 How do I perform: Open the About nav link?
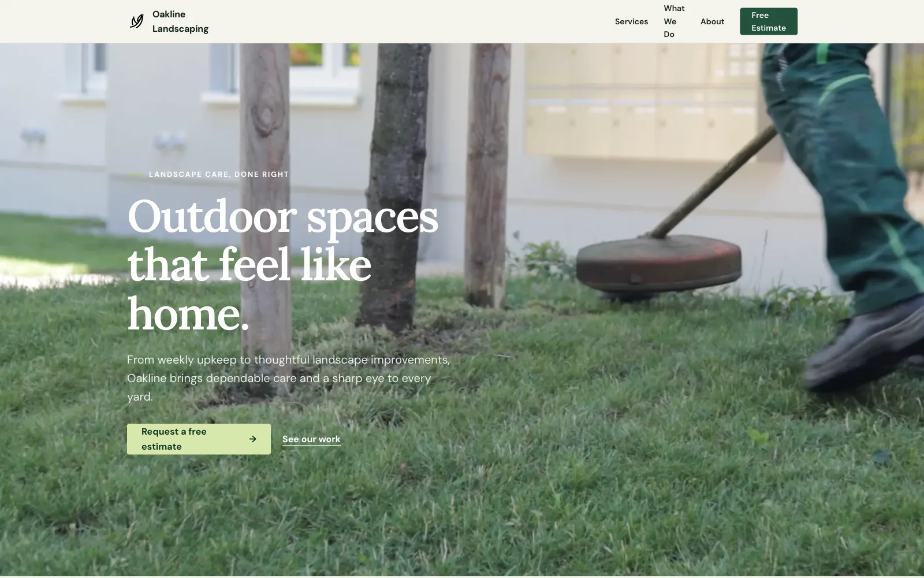(712, 21)
